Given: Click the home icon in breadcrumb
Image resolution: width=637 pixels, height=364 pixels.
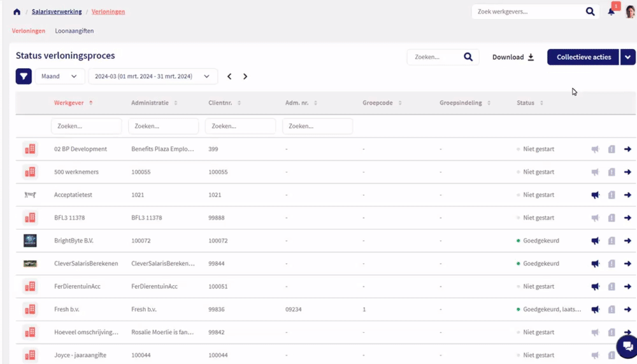Looking at the screenshot, I should click(17, 11).
